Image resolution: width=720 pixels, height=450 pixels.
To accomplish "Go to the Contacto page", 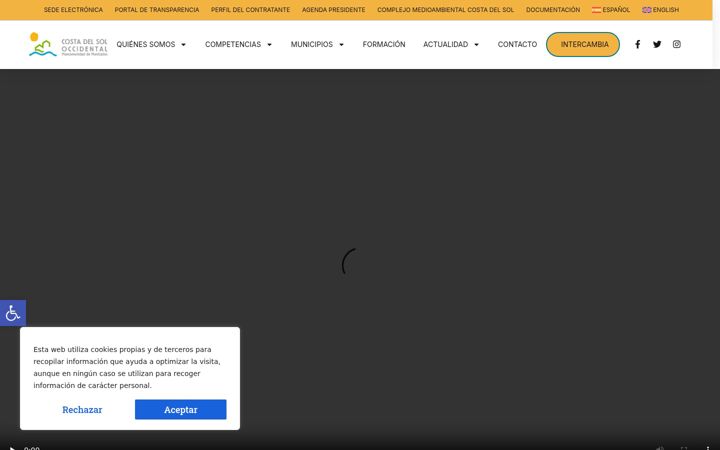I will click(x=517, y=44).
